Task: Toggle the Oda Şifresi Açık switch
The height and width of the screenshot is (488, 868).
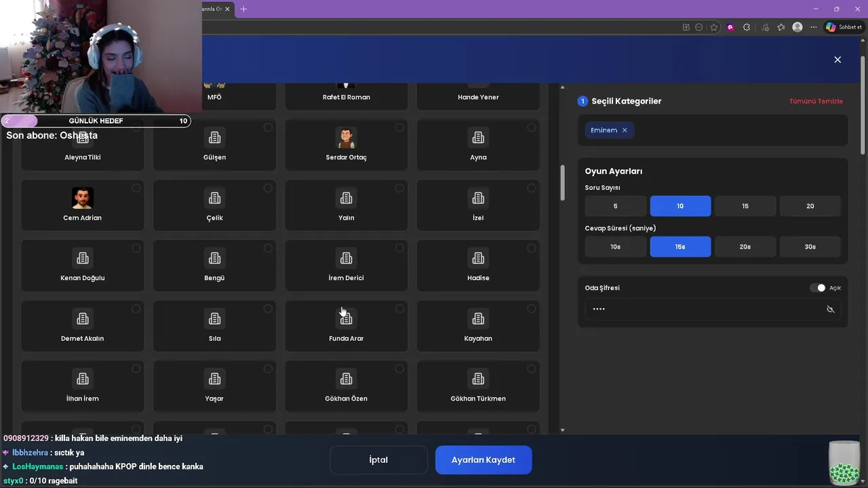Action: click(817, 288)
